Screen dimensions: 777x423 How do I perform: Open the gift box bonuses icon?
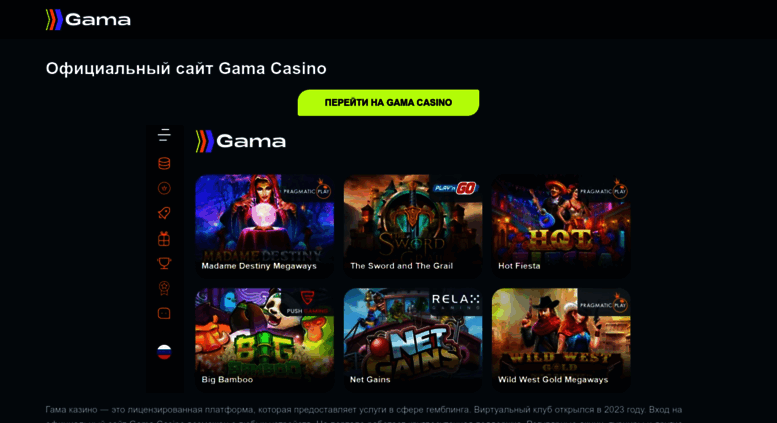coord(164,239)
